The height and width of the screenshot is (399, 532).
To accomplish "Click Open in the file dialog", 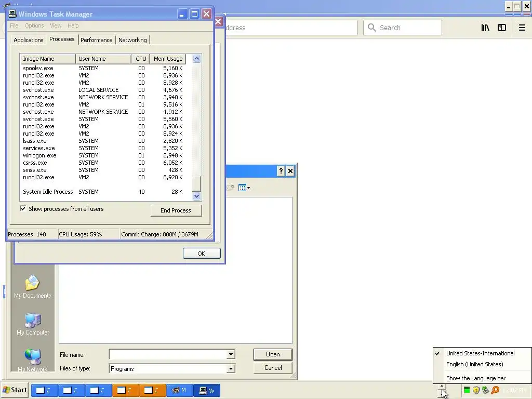I will (273, 354).
